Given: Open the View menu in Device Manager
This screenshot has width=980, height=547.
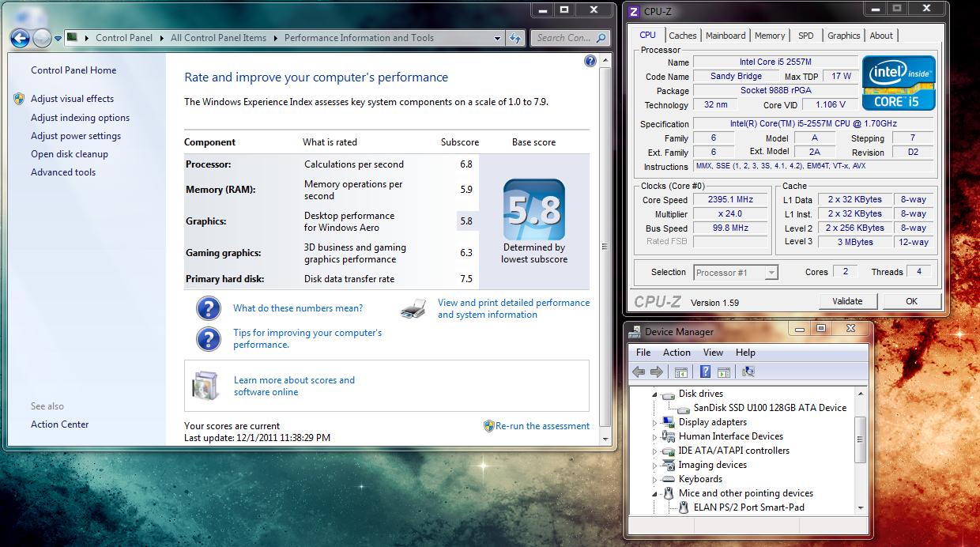Looking at the screenshot, I should (x=713, y=353).
